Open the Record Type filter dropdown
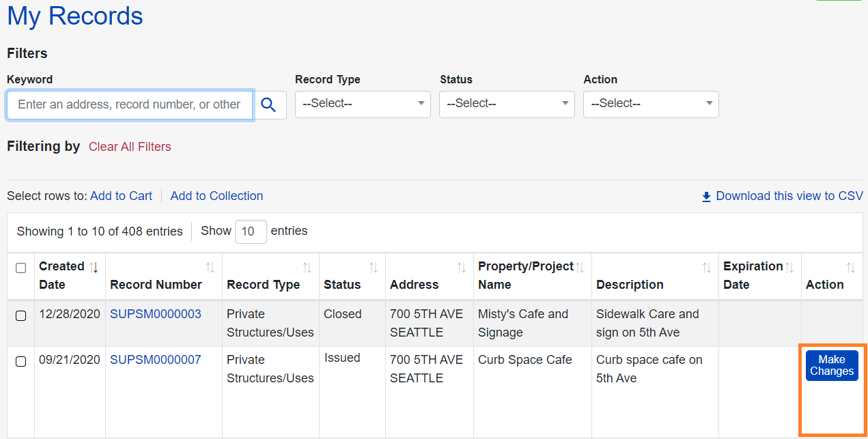The width and height of the screenshot is (868, 439). [363, 104]
